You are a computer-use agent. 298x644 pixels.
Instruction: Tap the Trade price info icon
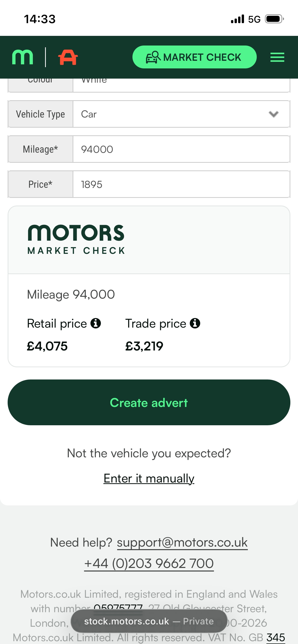tap(195, 323)
